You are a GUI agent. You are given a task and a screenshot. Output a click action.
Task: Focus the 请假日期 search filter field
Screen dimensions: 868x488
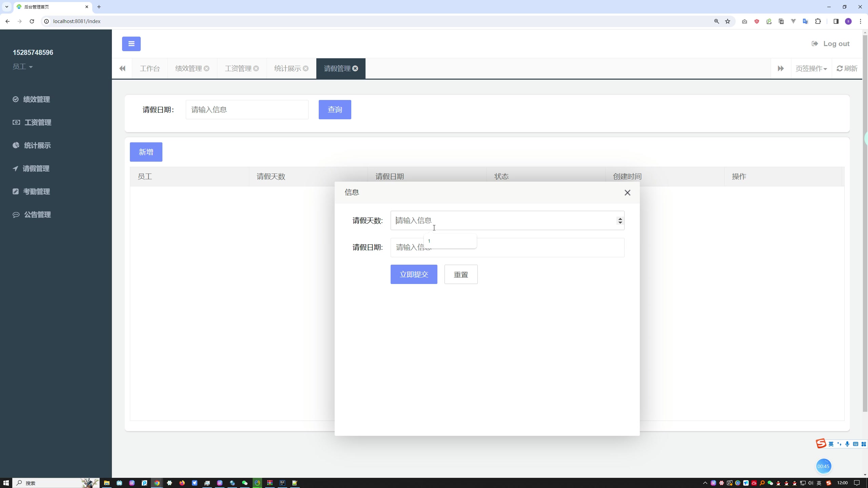pos(247,109)
